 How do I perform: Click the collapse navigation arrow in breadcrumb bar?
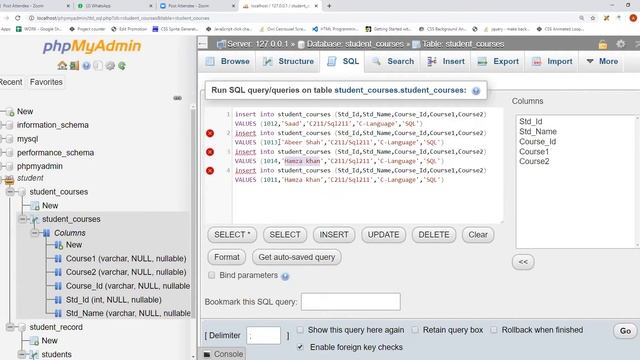pos(202,43)
